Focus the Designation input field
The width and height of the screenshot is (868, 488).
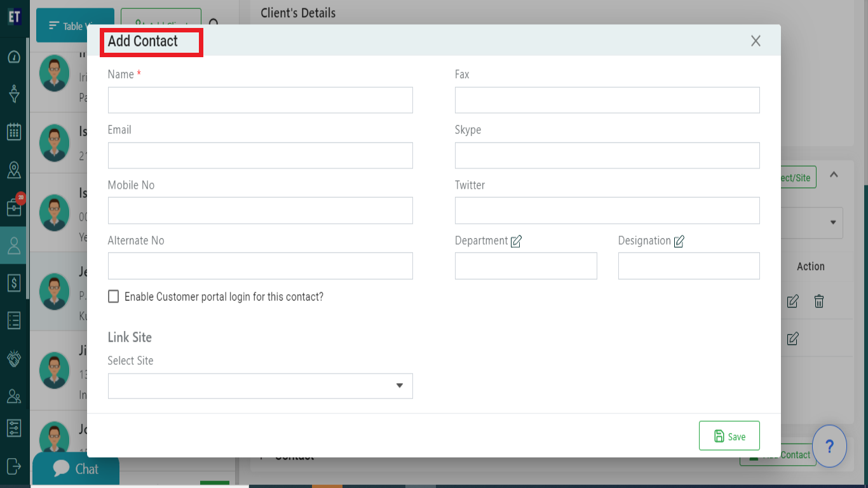click(689, 266)
